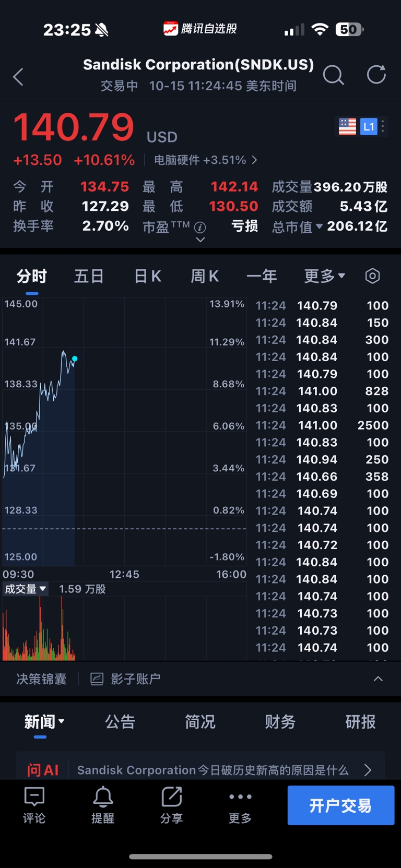Open the 影子账户 shadow account
Image resolution: width=401 pixels, height=868 pixels.
[x=126, y=679]
